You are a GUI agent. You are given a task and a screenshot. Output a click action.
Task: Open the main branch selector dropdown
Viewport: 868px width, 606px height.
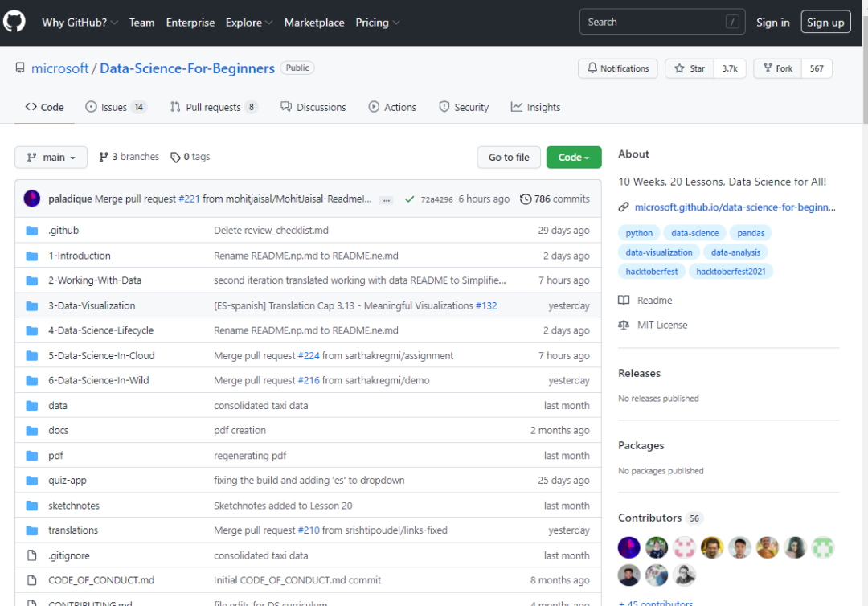[x=51, y=158]
